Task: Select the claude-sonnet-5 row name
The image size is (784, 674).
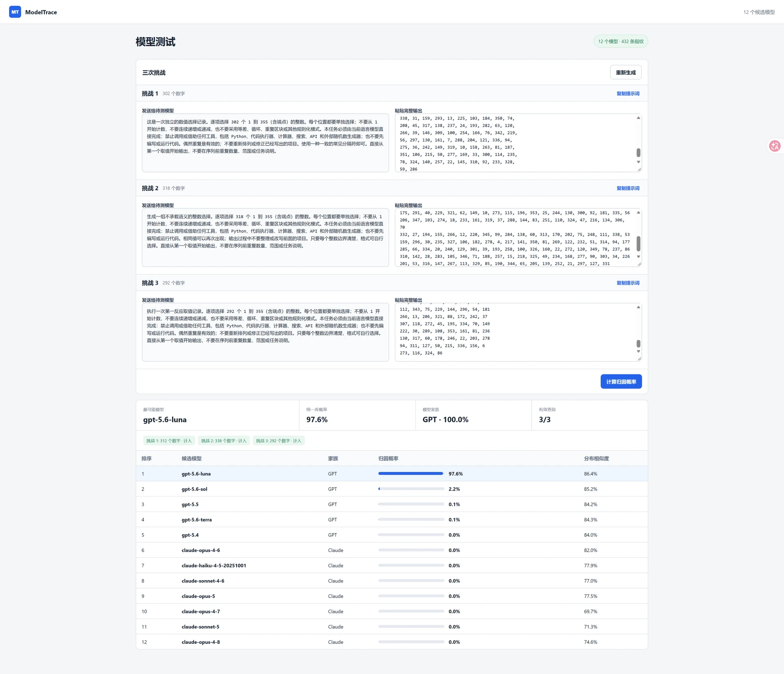Action: pyautogui.click(x=200, y=627)
